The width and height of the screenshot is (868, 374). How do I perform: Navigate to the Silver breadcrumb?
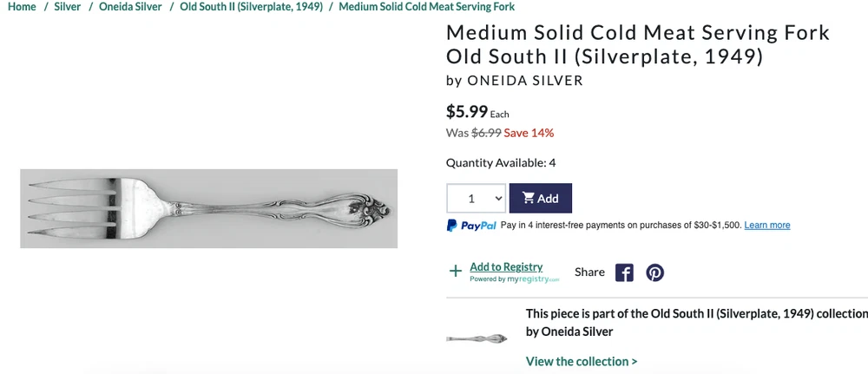point(68,7)
